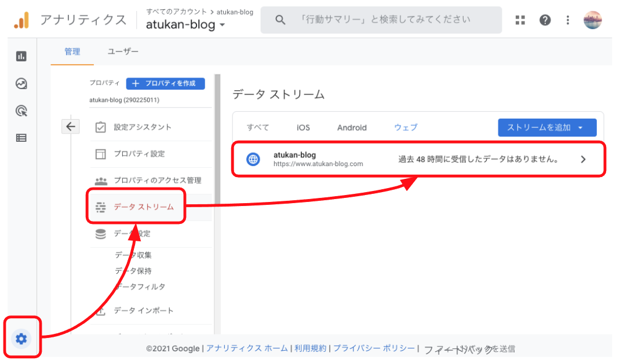
Task: Expand the ストリームを追加 dropdown arrow
Action: [580, 128]
